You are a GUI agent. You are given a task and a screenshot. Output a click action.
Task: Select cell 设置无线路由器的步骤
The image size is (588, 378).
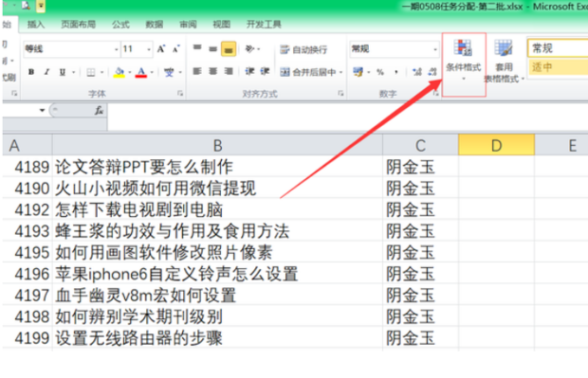(217, 338)
